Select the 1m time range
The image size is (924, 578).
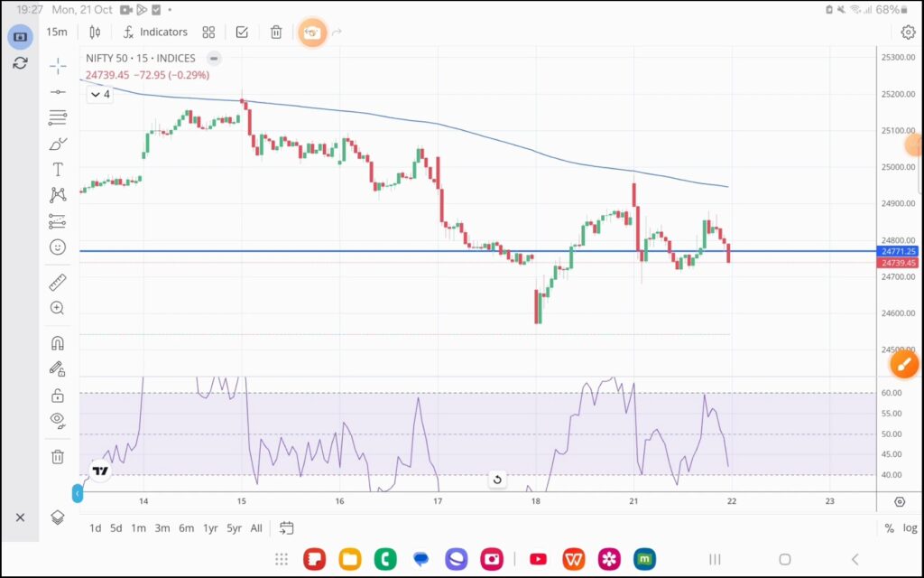point(138,528)
